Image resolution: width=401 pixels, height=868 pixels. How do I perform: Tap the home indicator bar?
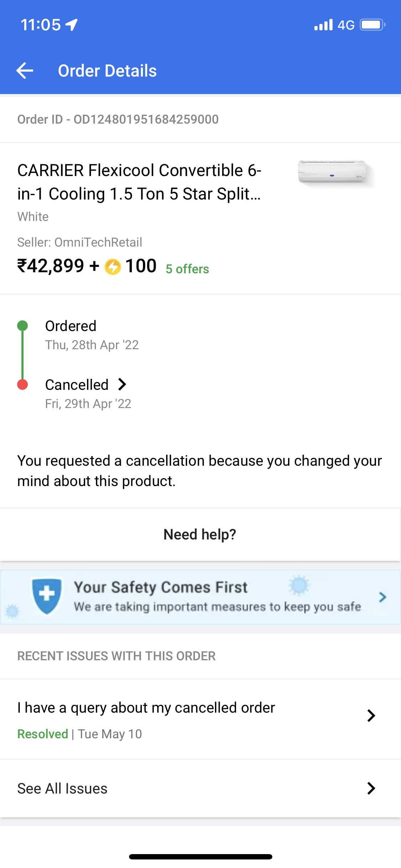click(x=200, y=857)
